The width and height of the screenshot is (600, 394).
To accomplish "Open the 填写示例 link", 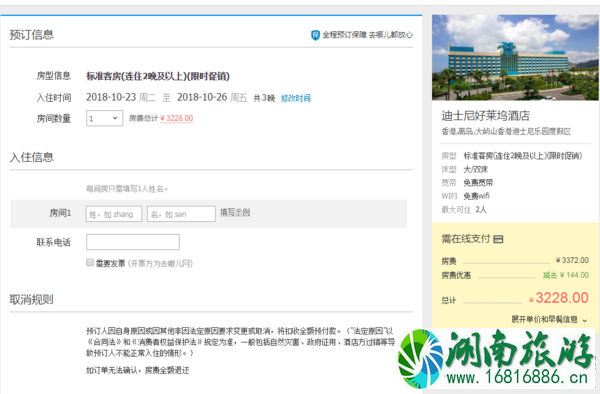I will click(x=235, y=212).
